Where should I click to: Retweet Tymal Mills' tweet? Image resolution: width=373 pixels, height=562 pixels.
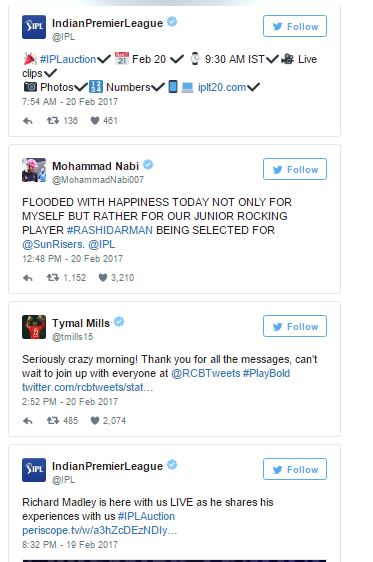53,420
